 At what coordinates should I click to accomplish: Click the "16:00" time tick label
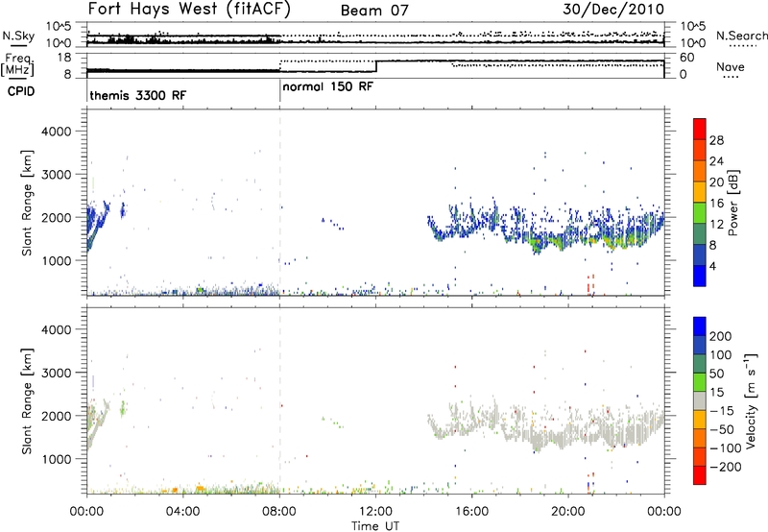pyautogui.click(x=472, y=512)
